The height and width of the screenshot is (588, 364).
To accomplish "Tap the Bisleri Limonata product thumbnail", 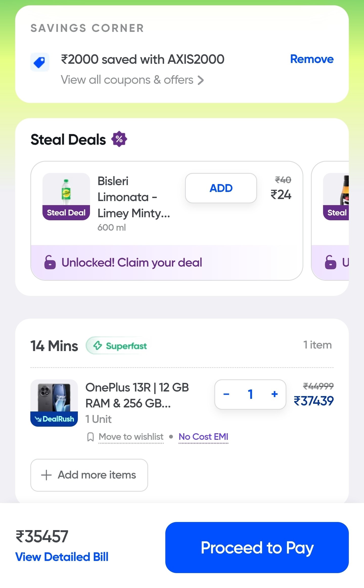I will pos(66,192).
